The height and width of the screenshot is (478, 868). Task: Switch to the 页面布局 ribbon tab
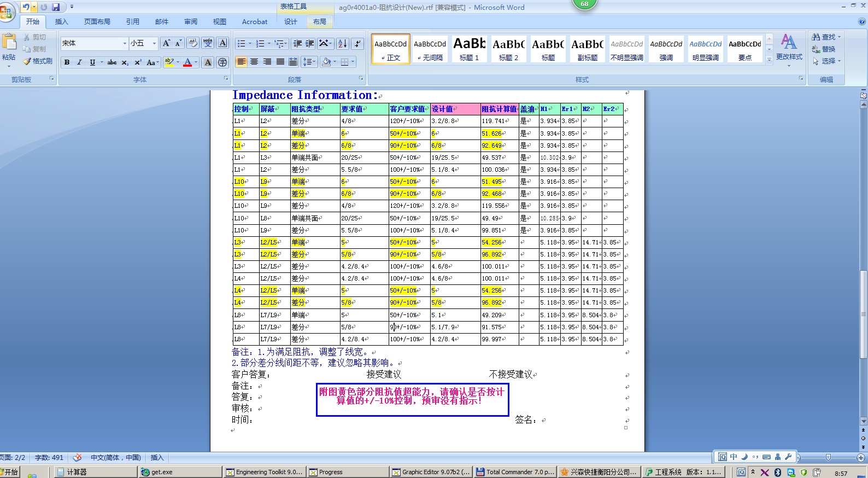coord(97,22)
